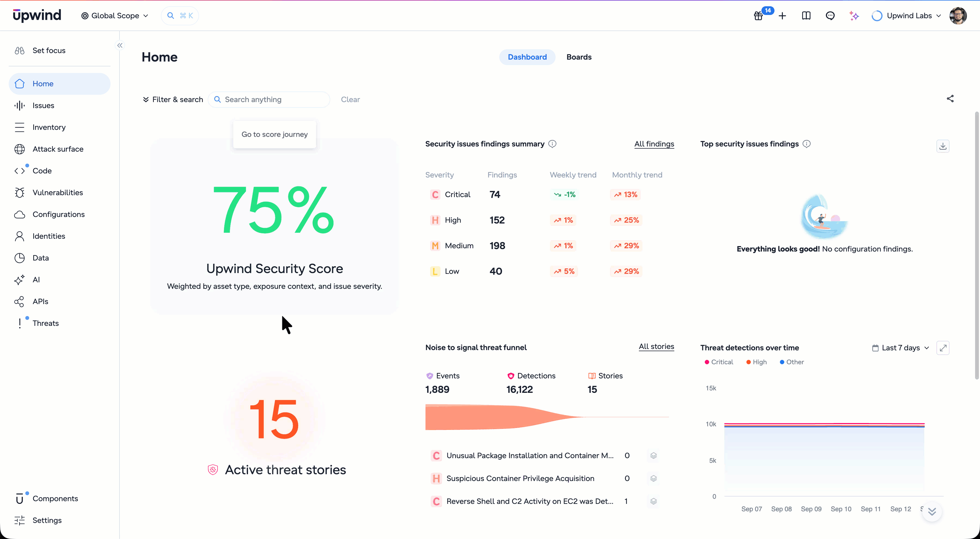Screen dimensions: 980x539
Task: Expand the Filter & search panel
Action: (x=173, y=99)
